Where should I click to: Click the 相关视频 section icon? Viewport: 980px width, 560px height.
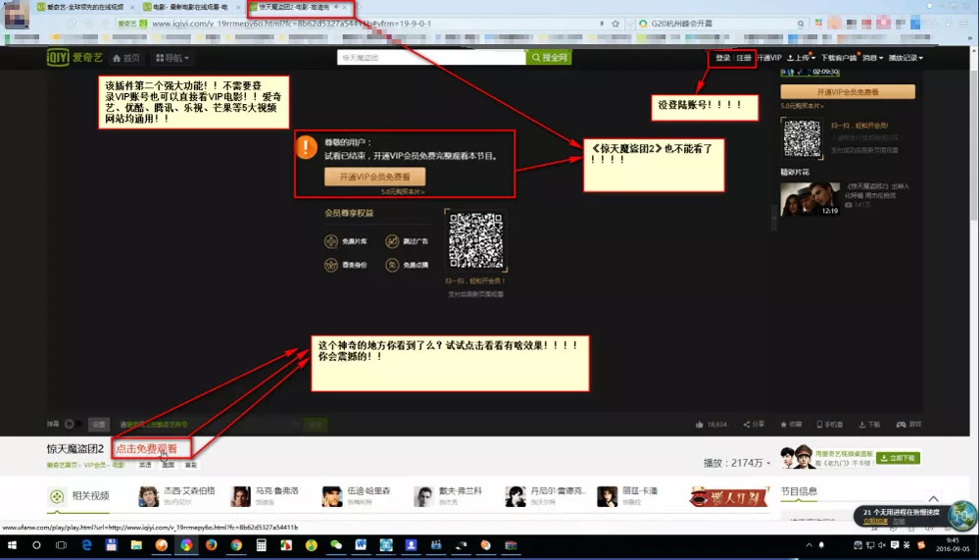click(x=57, y=496)
